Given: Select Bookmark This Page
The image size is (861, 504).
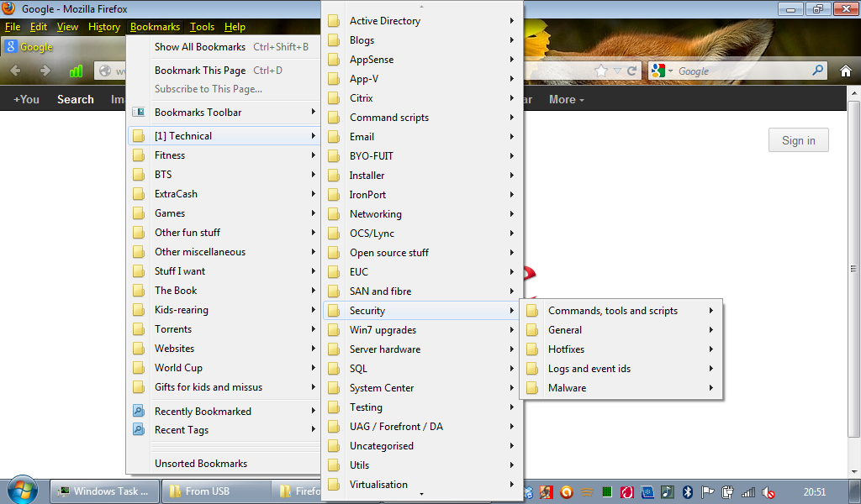Looking at the screenshot, I should [224, 71].
